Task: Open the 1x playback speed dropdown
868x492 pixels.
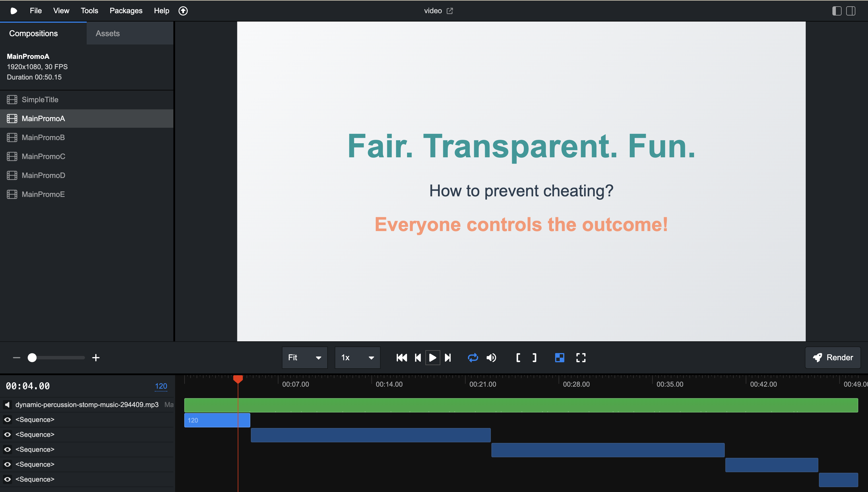Action: point(357,357)
